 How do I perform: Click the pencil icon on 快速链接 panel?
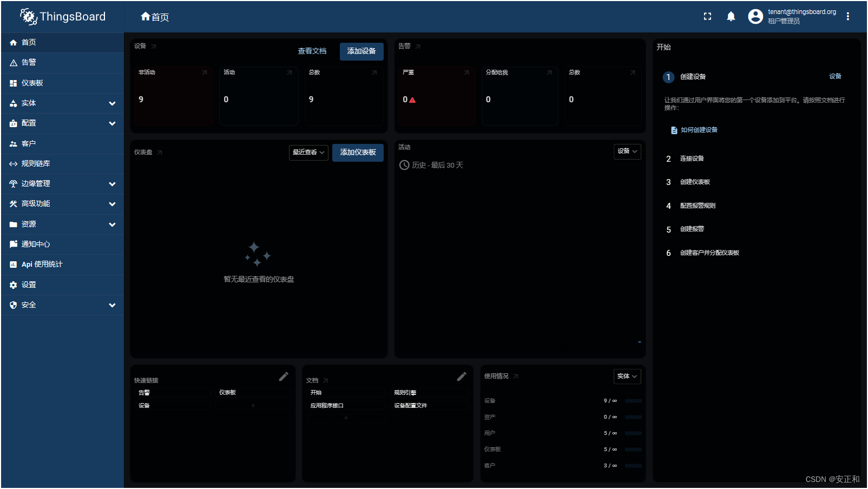pos(284,376)
